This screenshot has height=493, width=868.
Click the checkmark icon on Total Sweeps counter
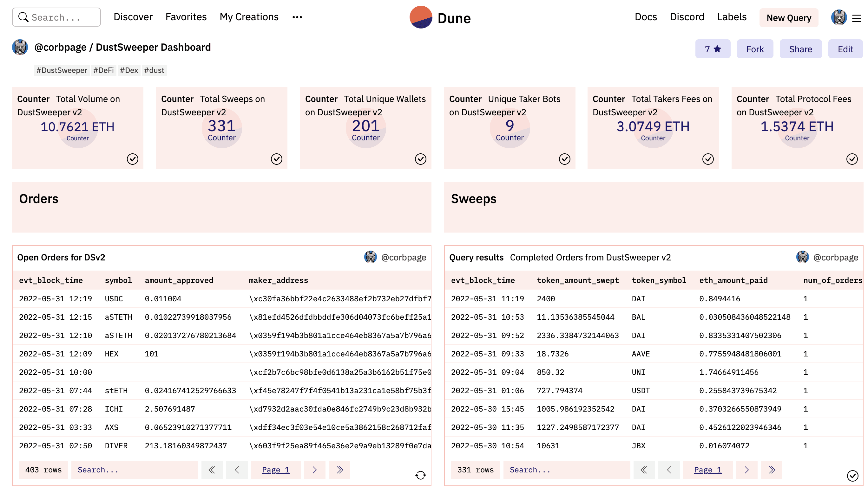click(x=277, y=159)
